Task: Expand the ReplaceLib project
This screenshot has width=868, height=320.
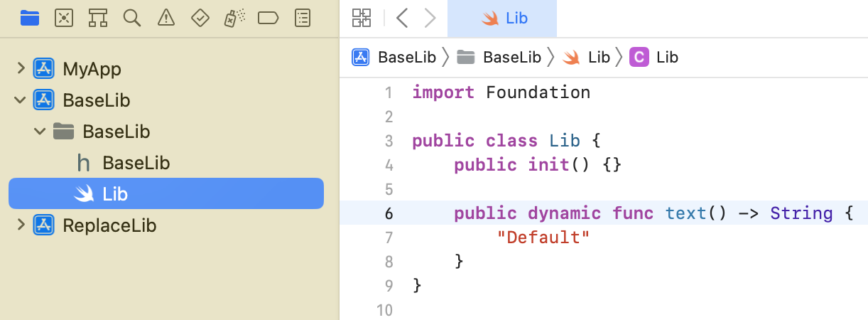Action: point(21,225)
